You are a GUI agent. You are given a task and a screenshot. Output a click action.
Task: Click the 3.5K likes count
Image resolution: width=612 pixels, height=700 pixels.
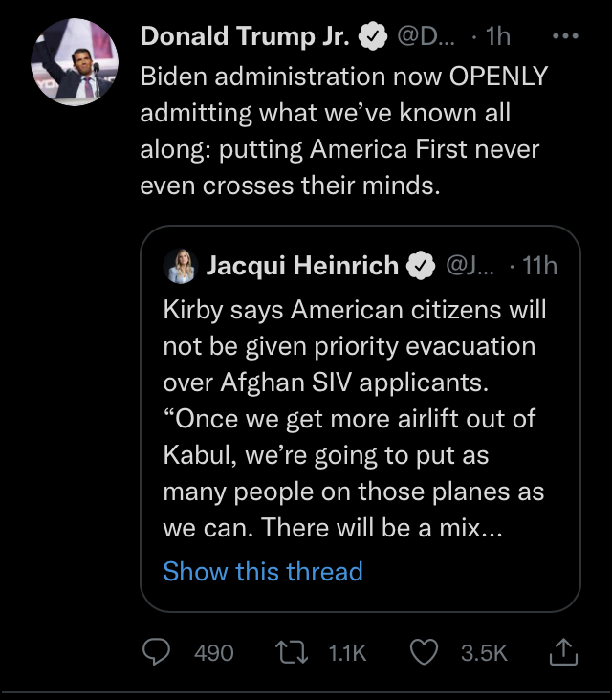[x=484, y=653]
